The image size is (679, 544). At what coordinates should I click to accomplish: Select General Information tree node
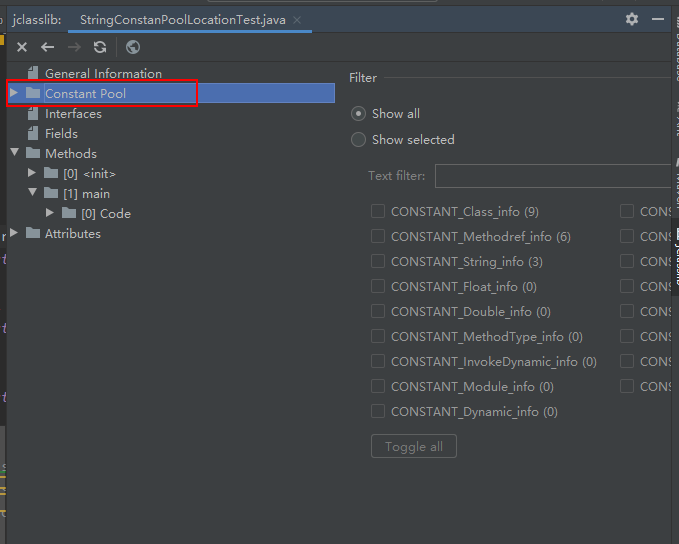(x=103, y=74)
